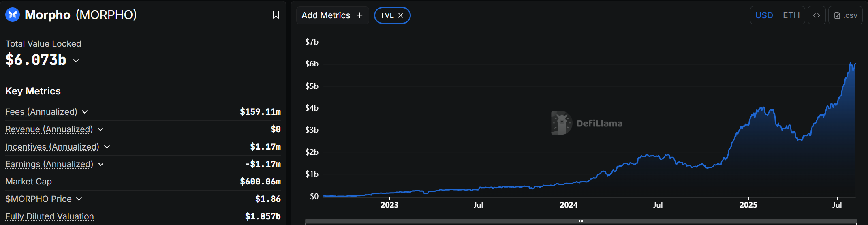The height and width of the screenshot is (225, 868).
Task: Remove the TVL metric chip
Action: pos(401,15)
